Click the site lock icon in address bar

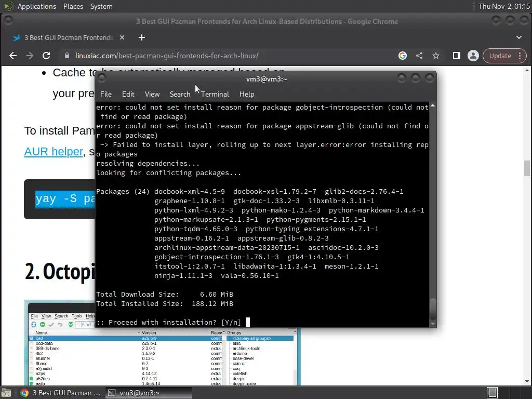67,56
